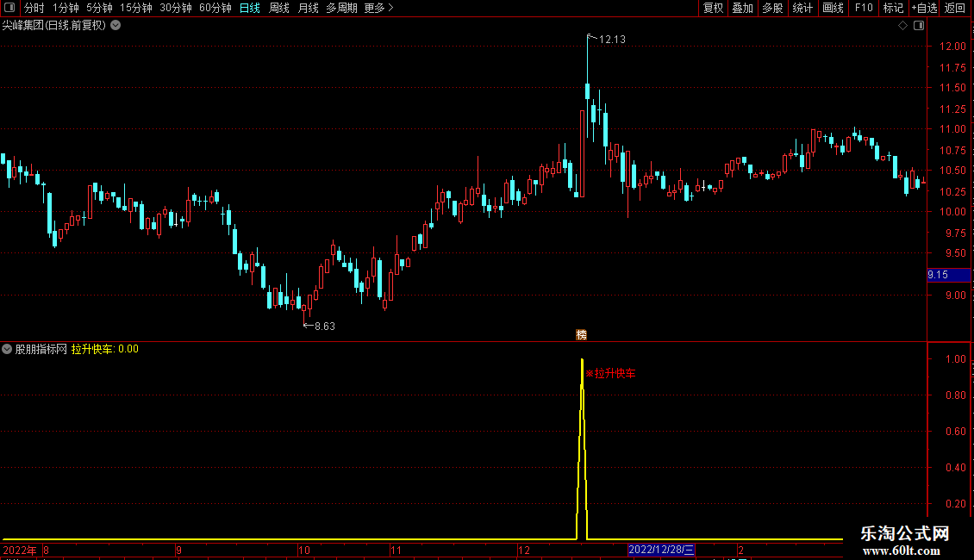This screenshot has height=560, width=974.
Task: Select the 月线 monthly period tab
Action: [x=308, y=8]
